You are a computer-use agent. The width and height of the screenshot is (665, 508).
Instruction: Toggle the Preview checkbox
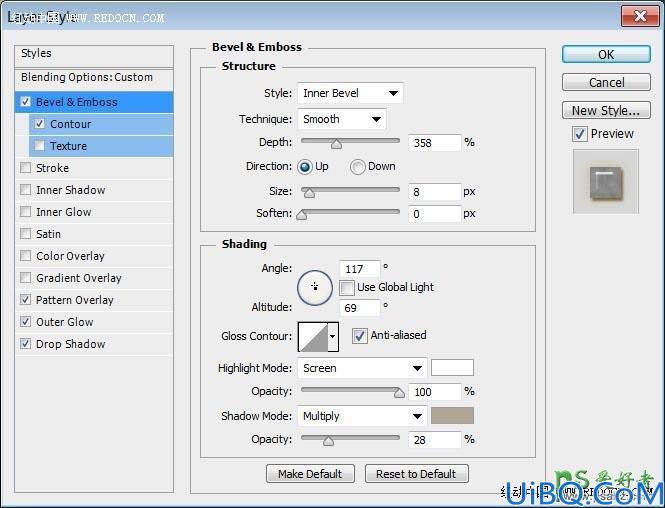(x=580, y=134)
